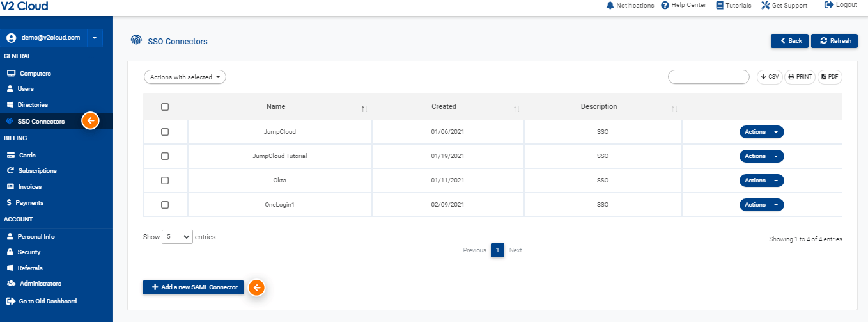Sort the table by Name column

(x=276, y=107)
